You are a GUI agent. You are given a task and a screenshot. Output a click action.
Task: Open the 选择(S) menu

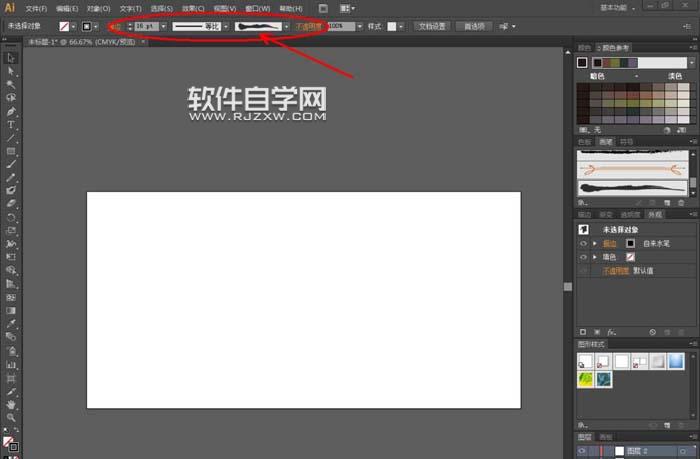tap(162, 8)
